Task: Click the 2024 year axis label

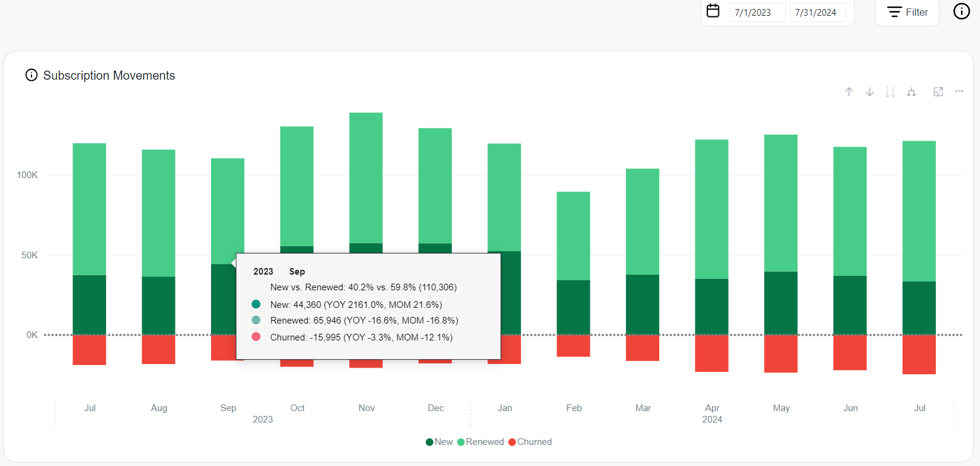Action: 712,420
